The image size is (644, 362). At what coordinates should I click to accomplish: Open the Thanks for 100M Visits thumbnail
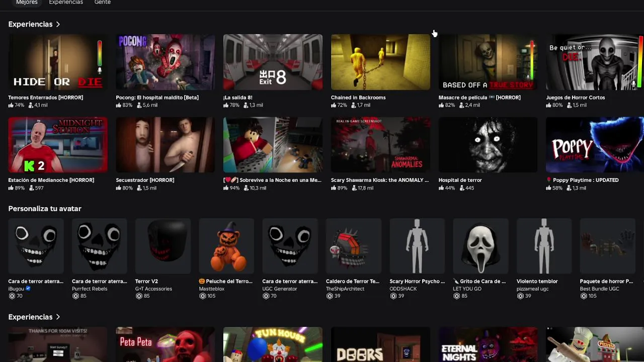[58, 344]
